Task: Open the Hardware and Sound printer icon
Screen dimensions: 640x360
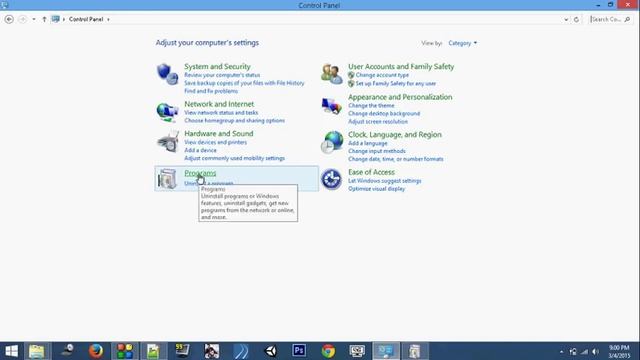Action: [167, 142]
